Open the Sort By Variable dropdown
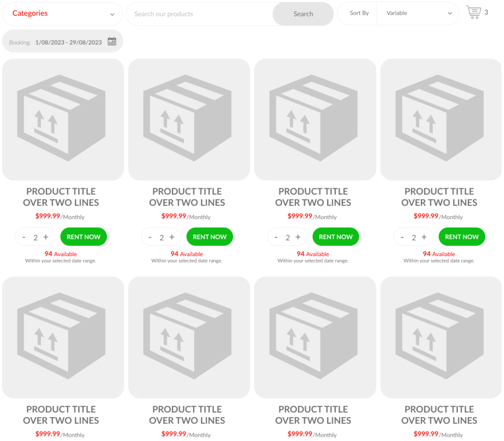This screenshot has width=504, height=441. 418,13
